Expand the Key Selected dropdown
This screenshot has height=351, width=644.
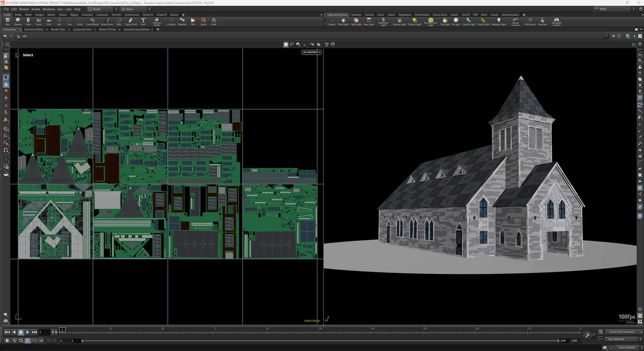pyautogui.click(x=624, y=339)
